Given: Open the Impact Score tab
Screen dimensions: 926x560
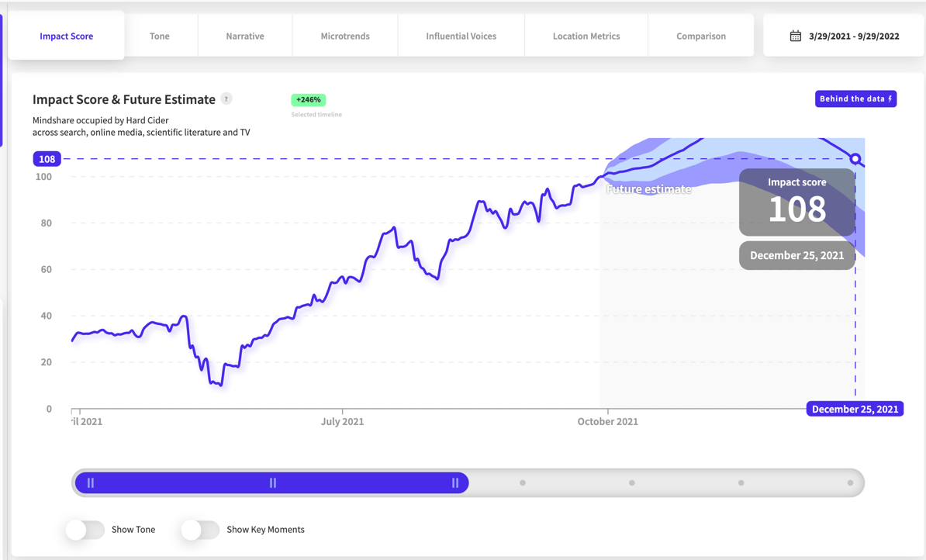Looking at the screenshot, I should pyautogui.click(x=66, y=36).
